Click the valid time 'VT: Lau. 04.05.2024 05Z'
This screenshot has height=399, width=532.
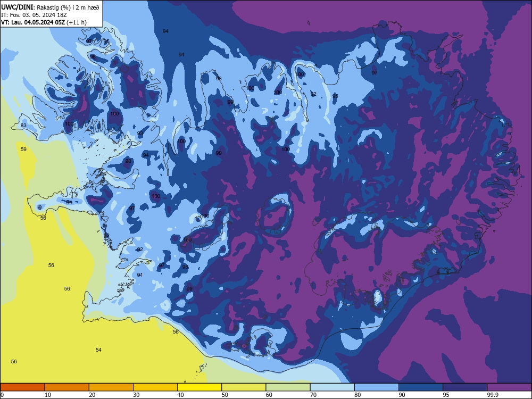33,22
